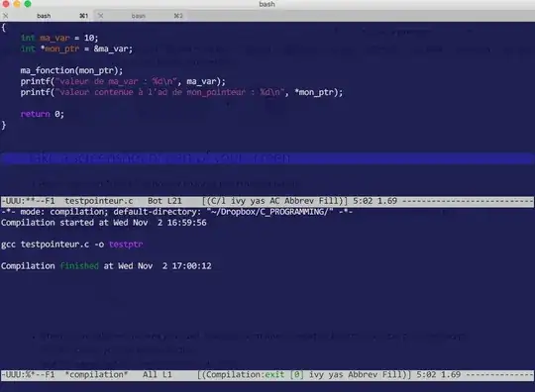Click the 'return 0;' statement
Image resolution: width=535 pixels, height=392 pixels.
(x=43, y=114)
